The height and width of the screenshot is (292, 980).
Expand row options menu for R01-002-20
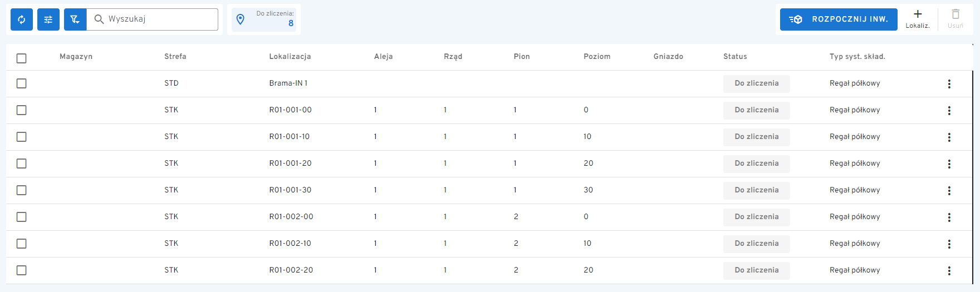[x=949, y=271]
